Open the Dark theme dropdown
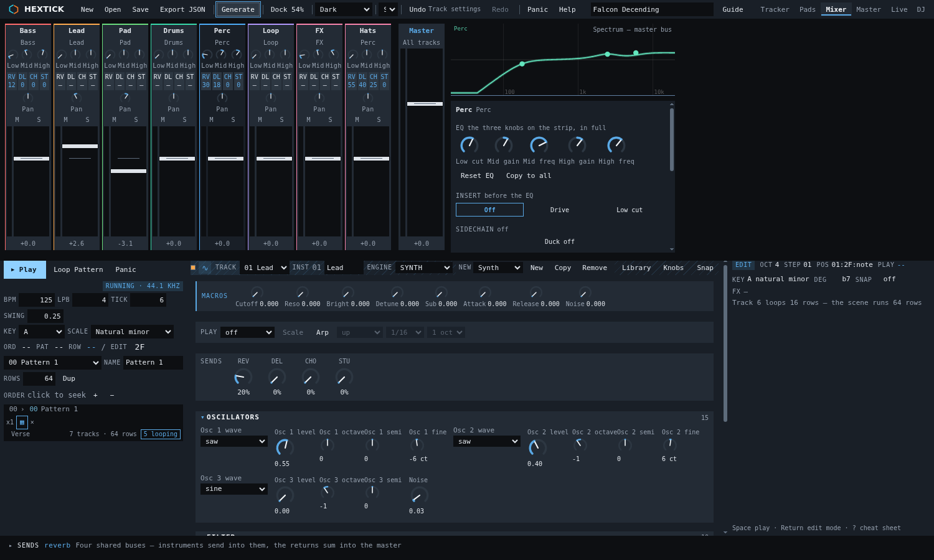Image resolution: width=934 pixels, height=560 pixels. point(344,9)
